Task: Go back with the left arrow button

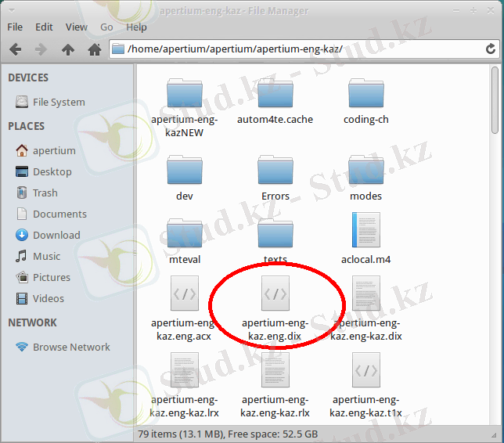Action: coord(15,49)
